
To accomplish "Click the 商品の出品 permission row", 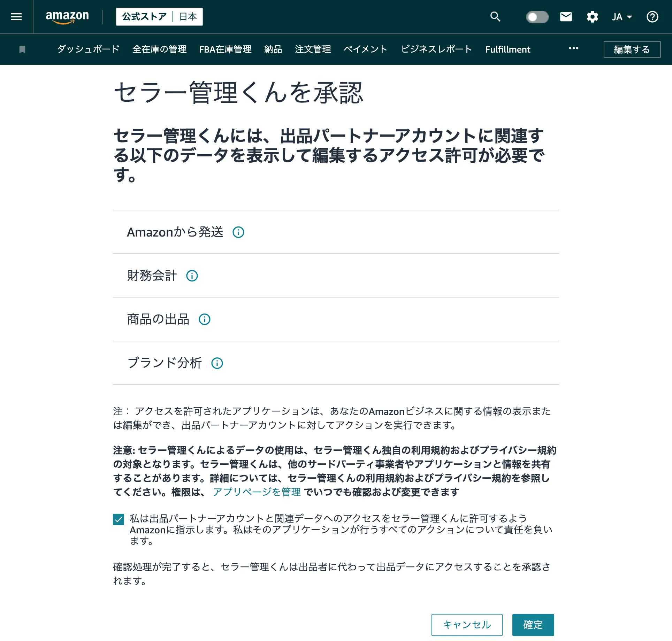I will (336, 319).
